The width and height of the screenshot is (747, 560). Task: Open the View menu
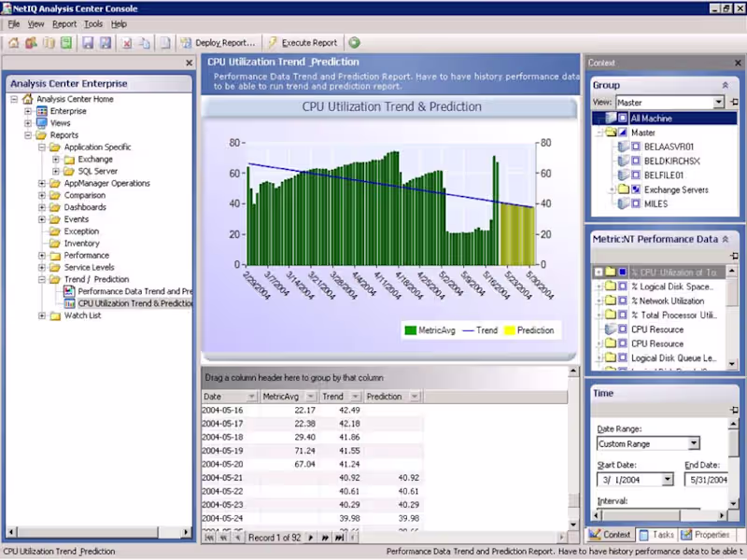[35, 24]
